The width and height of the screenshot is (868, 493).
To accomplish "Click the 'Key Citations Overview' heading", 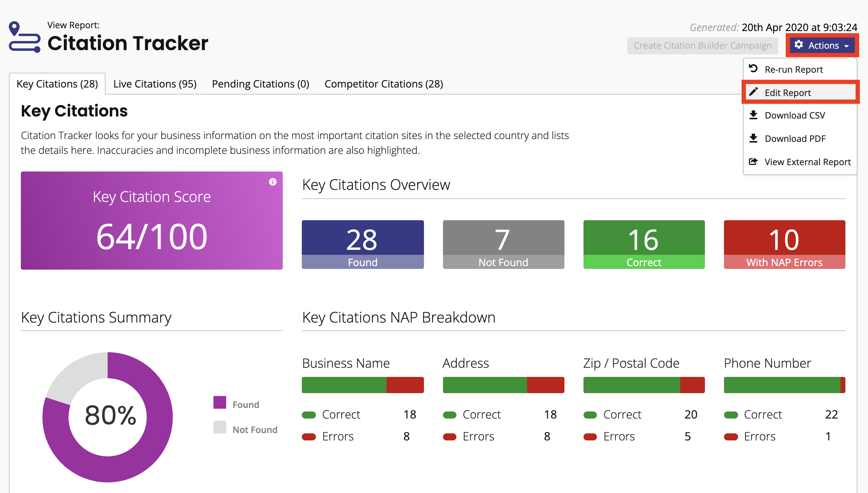I will pyautogui.click(x=376, y=185).
